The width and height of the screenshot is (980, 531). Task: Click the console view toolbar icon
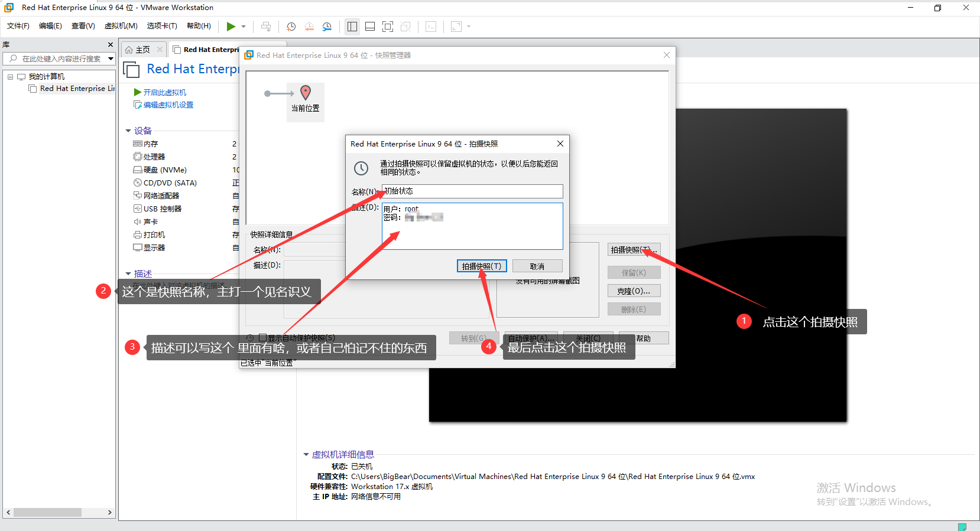(431, 27)
